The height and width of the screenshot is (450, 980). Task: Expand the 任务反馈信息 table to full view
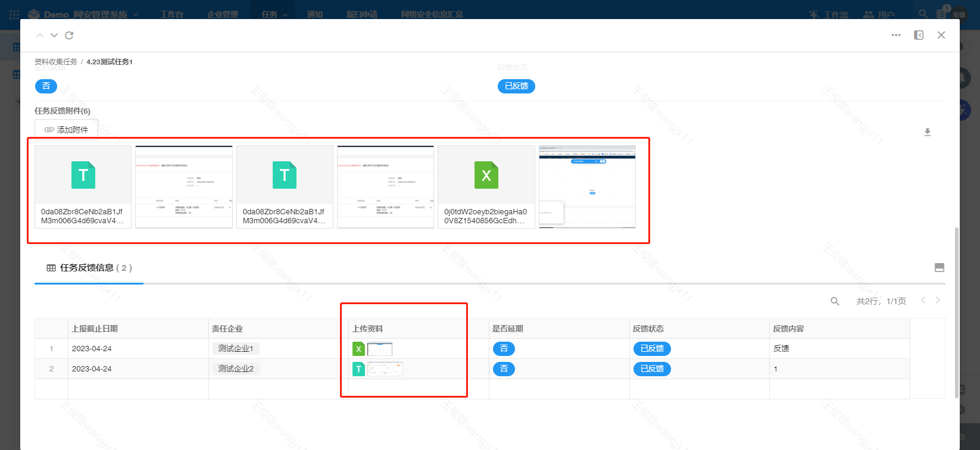tap(940, 267)
